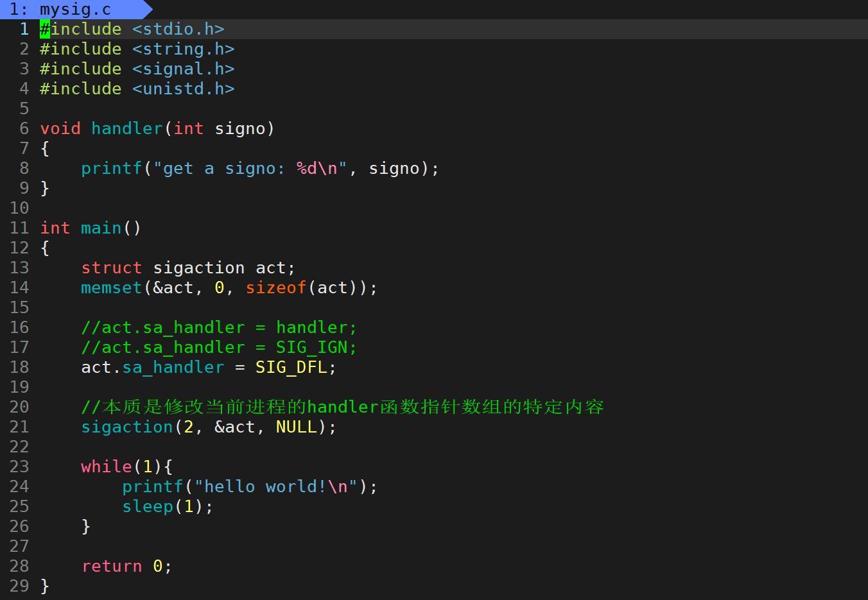Click 'NULL' on line 21
Image resolution: width=868 pixels, height=600 pixels.
point(297,427)
